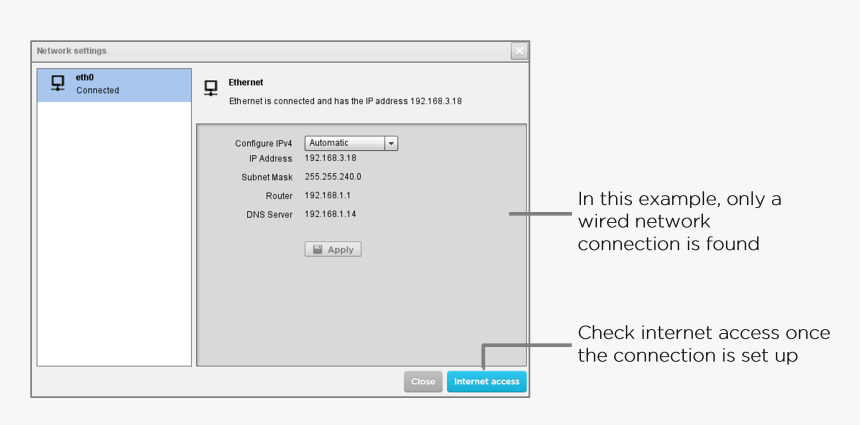Viewport: 860px width, 425px height.
Task: Click the IP Address label
Action: (271, 159)
